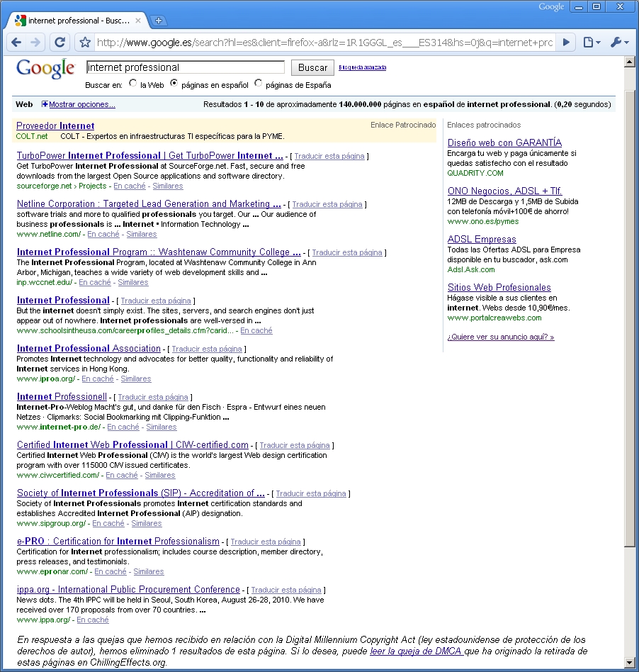Image resolution: width=639 pixels, height=672 pixels.
Task: Click the scrollbar up arrow
Action: pos(629,62)
